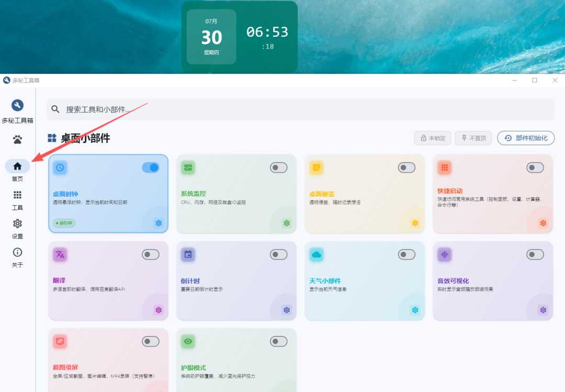
Task: Open 工具 tools section in sidebar
Action: pos(17,200)
